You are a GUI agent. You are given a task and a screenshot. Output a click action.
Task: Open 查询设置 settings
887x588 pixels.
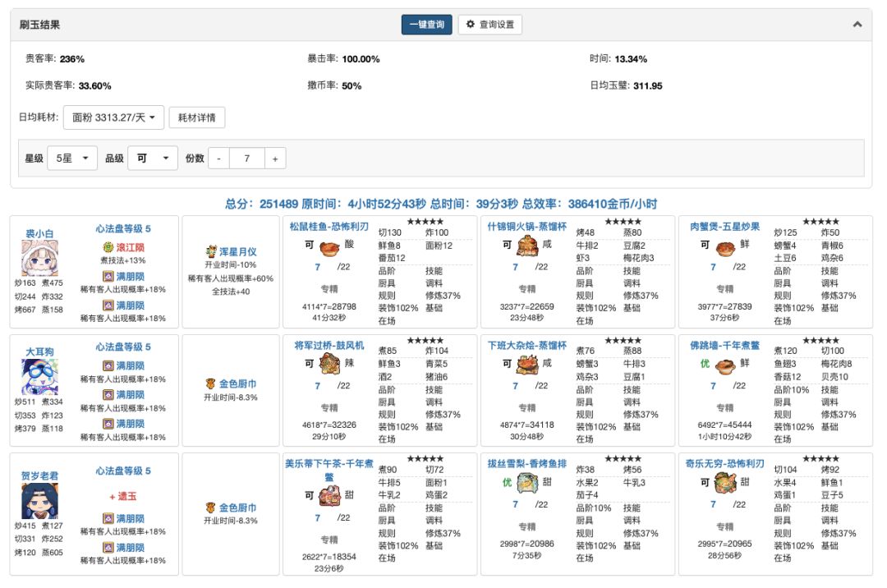coord(489,25)
